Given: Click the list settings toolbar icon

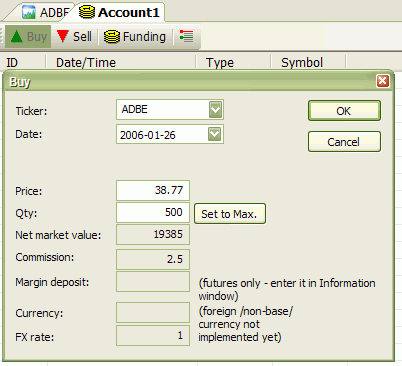Looking at the screenshot, I should (186, 36).
